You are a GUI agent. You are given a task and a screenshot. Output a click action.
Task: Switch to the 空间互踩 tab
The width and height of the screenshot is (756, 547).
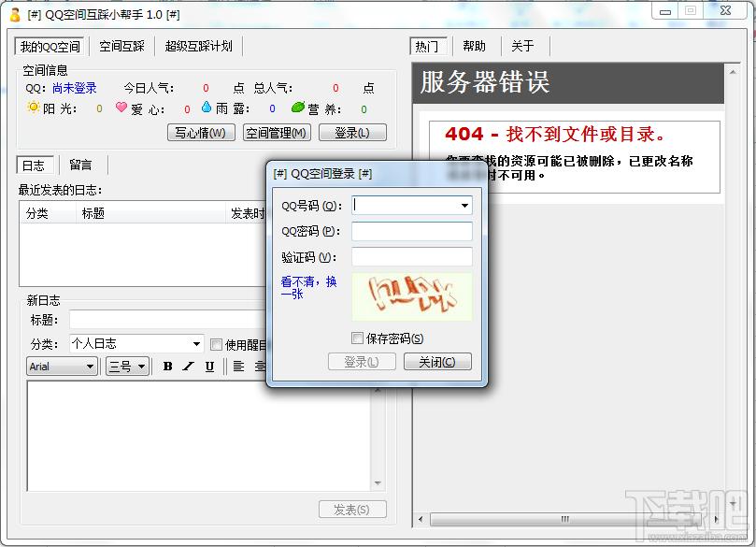pos(122,47)
